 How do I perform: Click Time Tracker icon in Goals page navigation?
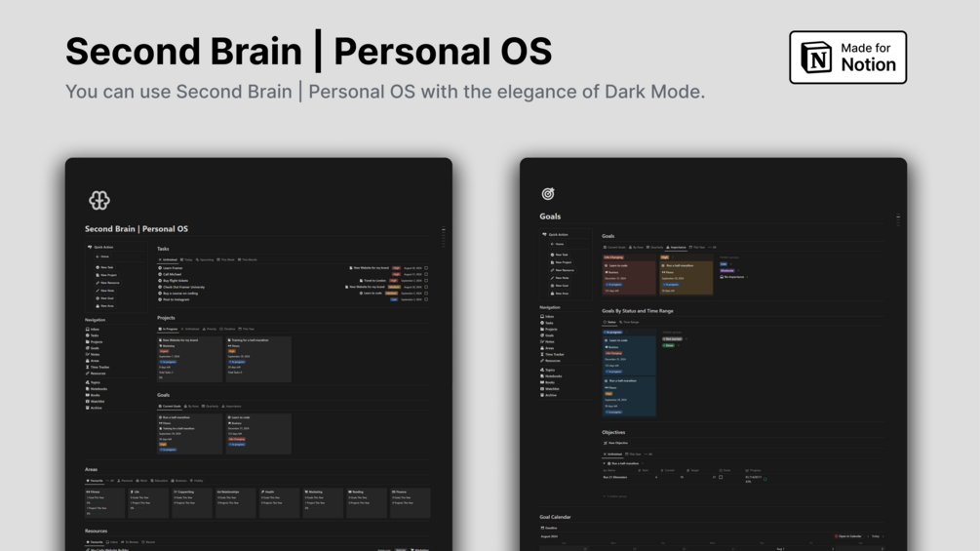click(542, 354)
